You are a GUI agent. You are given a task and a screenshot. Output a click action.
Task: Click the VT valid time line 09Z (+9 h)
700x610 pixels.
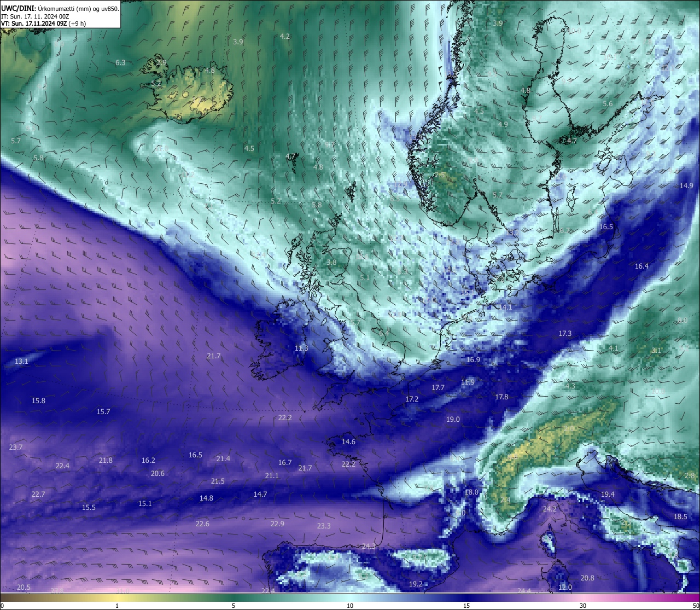tap(43, 24)
